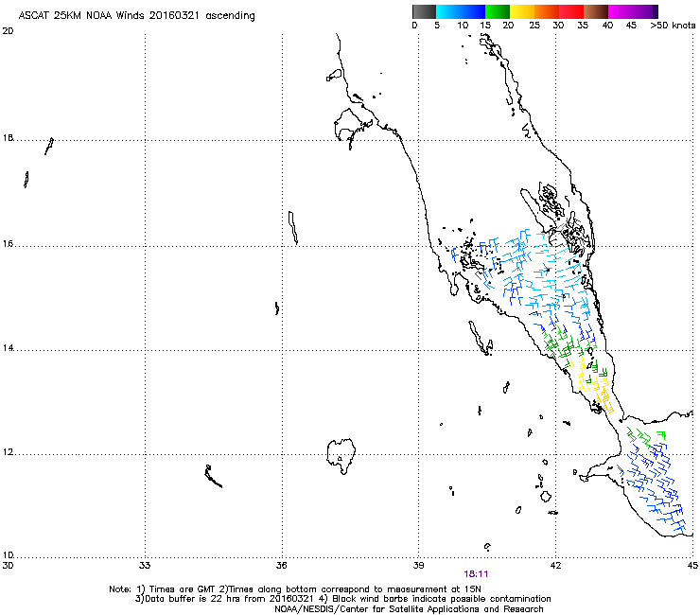Screen dimensions: 700x615
Task: Click the yellow 20-25 knots color band
Action: coord(522,11)
